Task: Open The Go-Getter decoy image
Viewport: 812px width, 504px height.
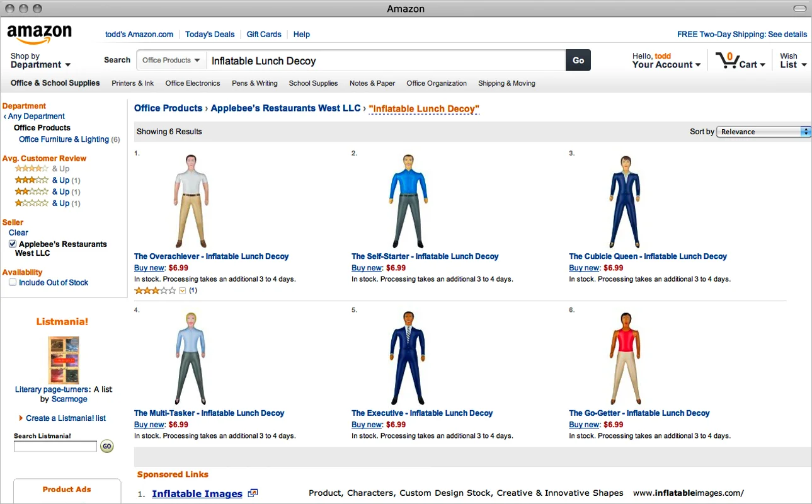Action: coord(625,358)
